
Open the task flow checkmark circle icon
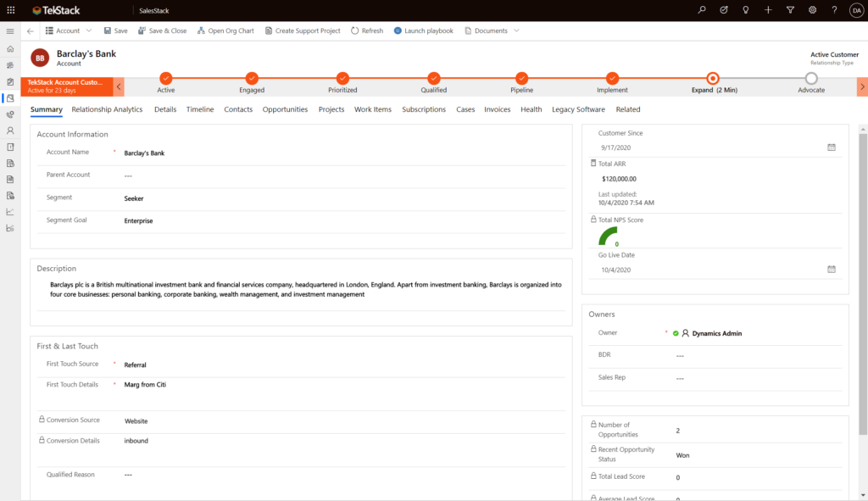point(724,10)
